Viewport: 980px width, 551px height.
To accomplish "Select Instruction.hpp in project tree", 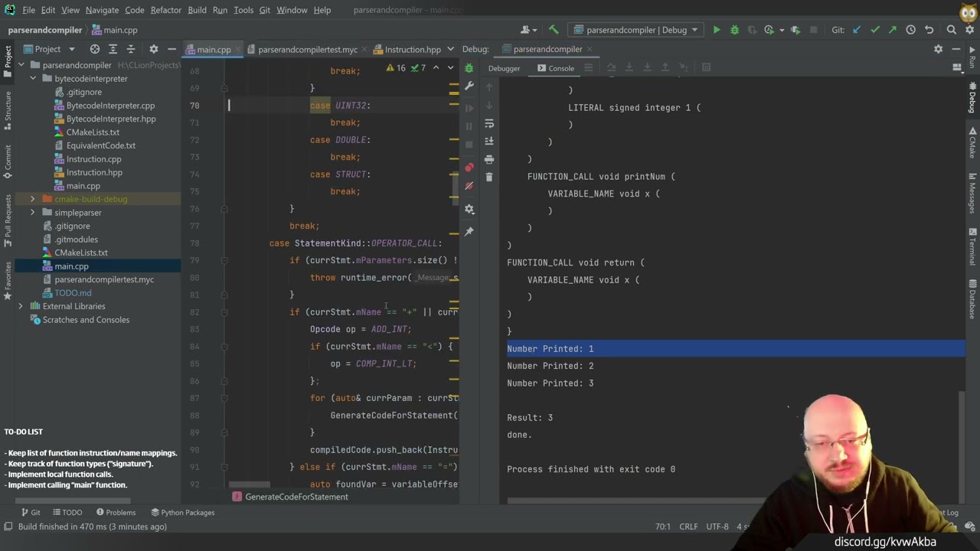I will click(x=94, y=172).
